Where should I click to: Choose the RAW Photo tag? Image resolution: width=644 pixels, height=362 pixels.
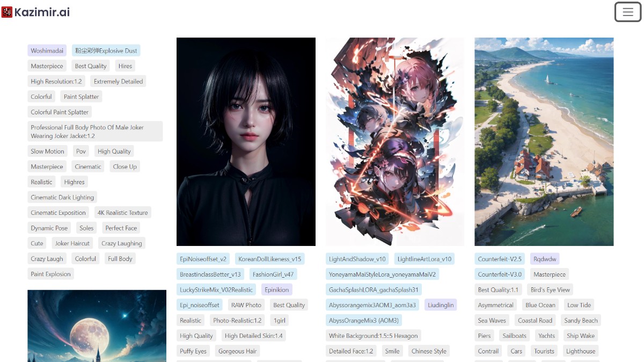(x=246, y=305)
